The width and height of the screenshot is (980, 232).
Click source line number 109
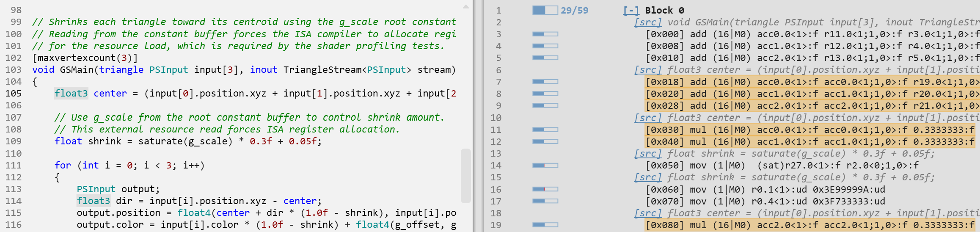pos(13,141)
